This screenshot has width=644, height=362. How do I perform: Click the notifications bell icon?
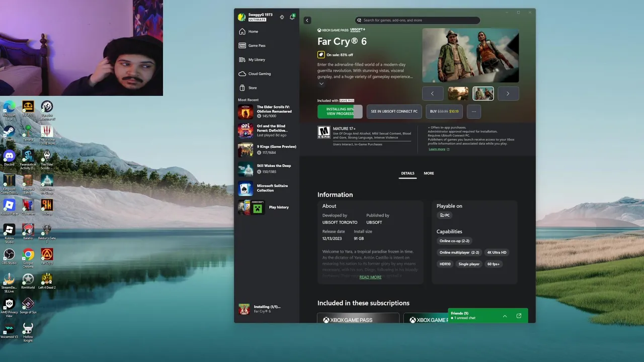(292, 17)
